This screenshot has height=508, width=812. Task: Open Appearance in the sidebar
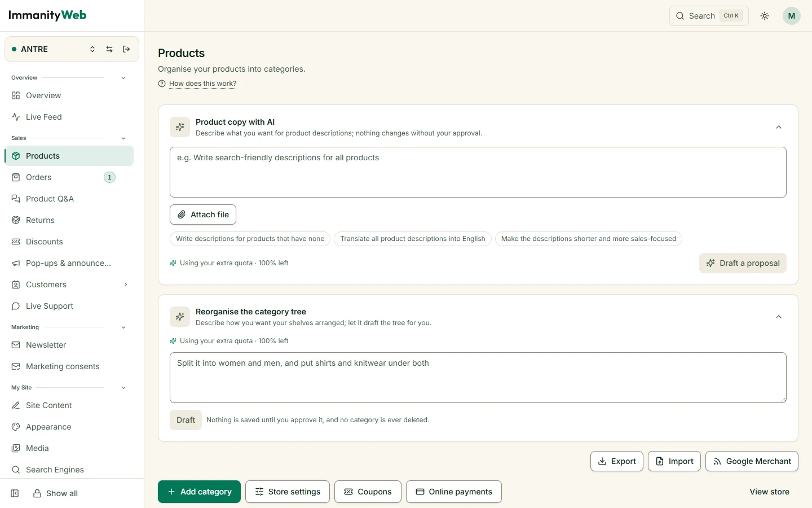tap(69, 427)
